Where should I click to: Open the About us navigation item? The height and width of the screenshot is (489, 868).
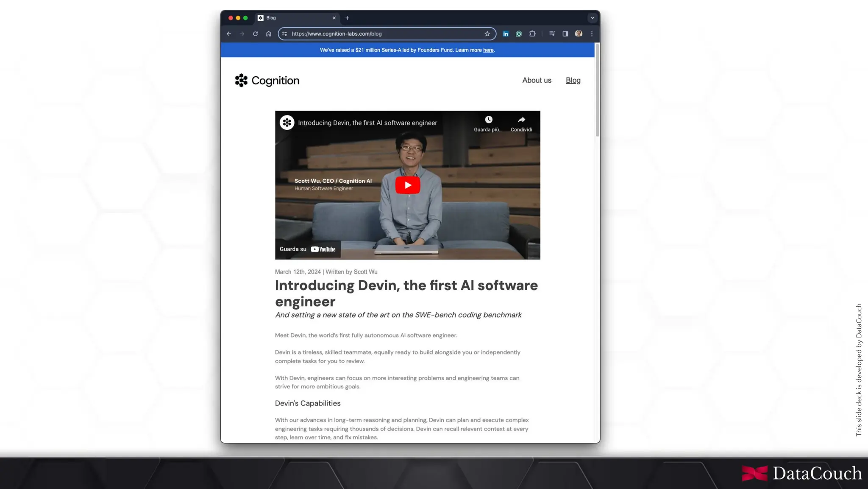click(537, 81)
